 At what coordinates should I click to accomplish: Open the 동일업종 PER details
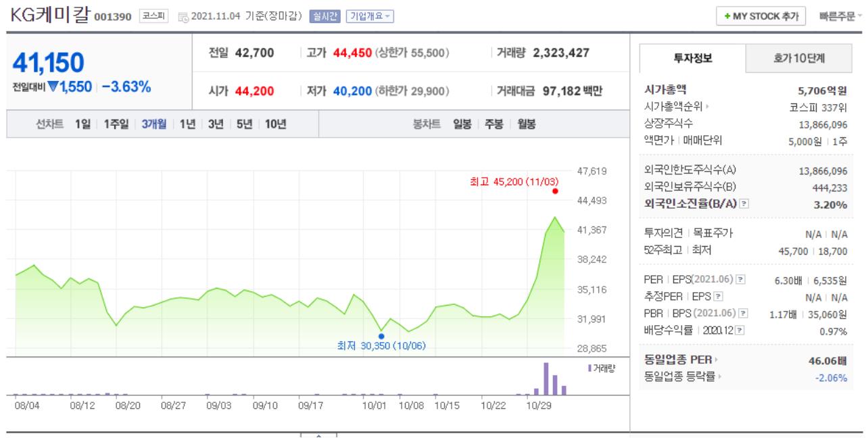pyautogui.click(x=681, y=360)
